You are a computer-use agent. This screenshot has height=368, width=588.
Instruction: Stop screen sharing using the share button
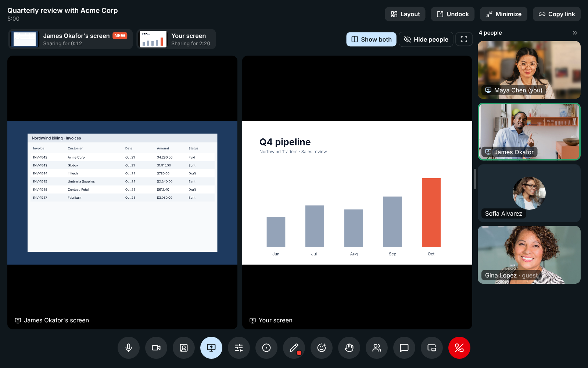211,348
